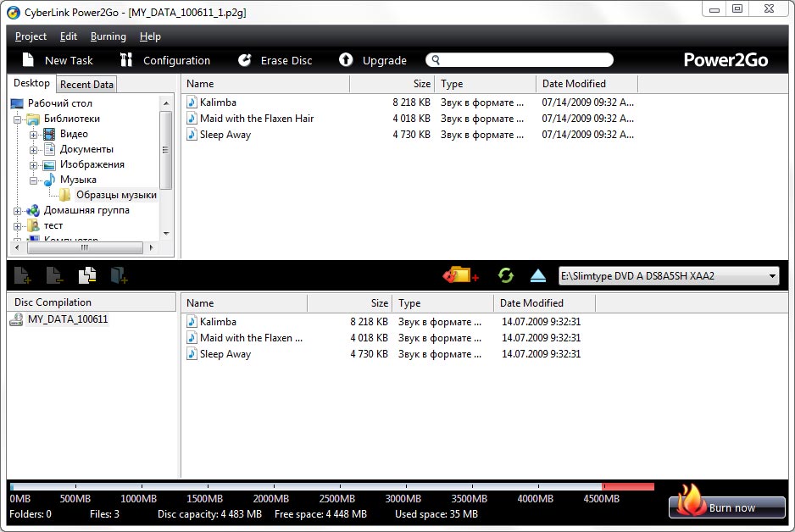Select the Образцы музыки folder
Viewport: 795px width, 532px height.
(116, 195)
